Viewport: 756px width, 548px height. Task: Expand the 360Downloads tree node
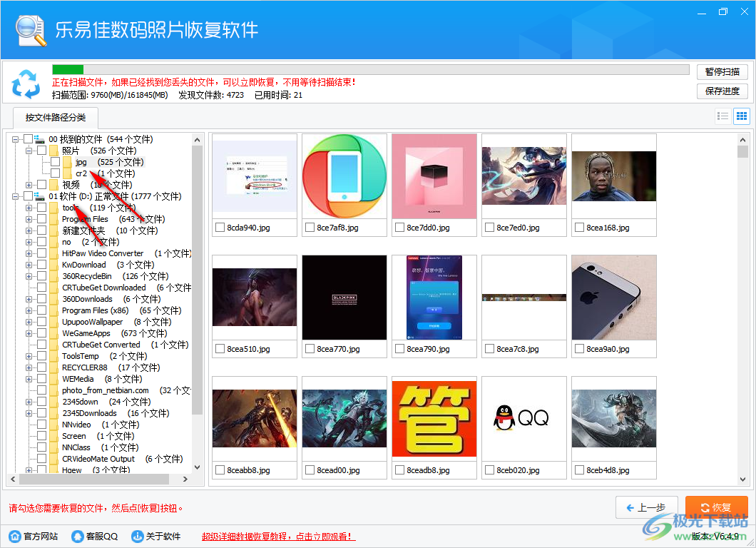(x=29, y=299)
